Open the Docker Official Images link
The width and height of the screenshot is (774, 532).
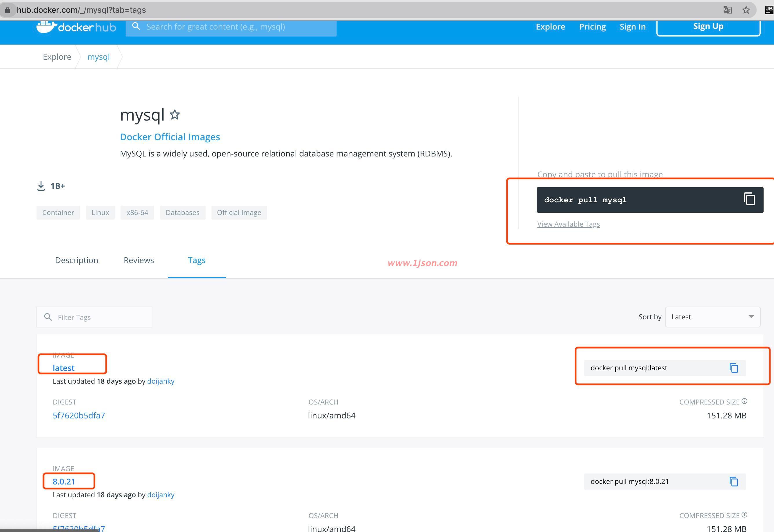pos(170,137)
